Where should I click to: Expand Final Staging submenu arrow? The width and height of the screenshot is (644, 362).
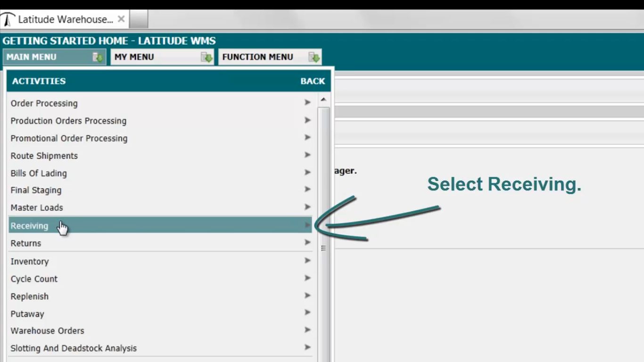coord(307,189)
